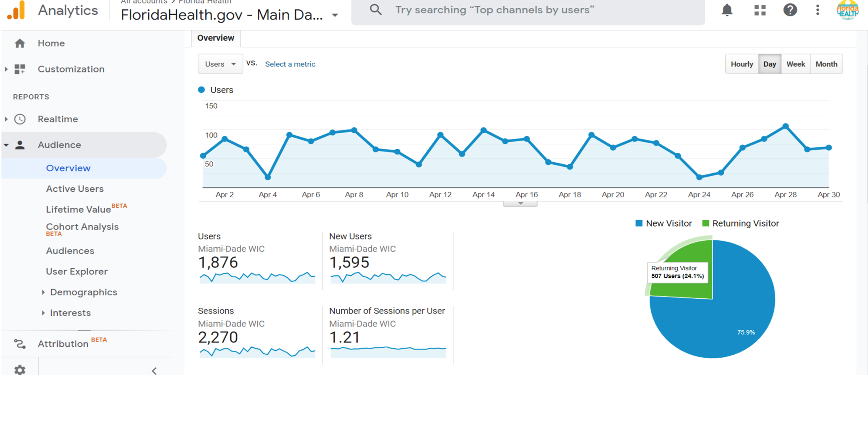Viewport: 868px width, 431px height.
Task: Open the Users metric dropdown
Action: [220, 64]
